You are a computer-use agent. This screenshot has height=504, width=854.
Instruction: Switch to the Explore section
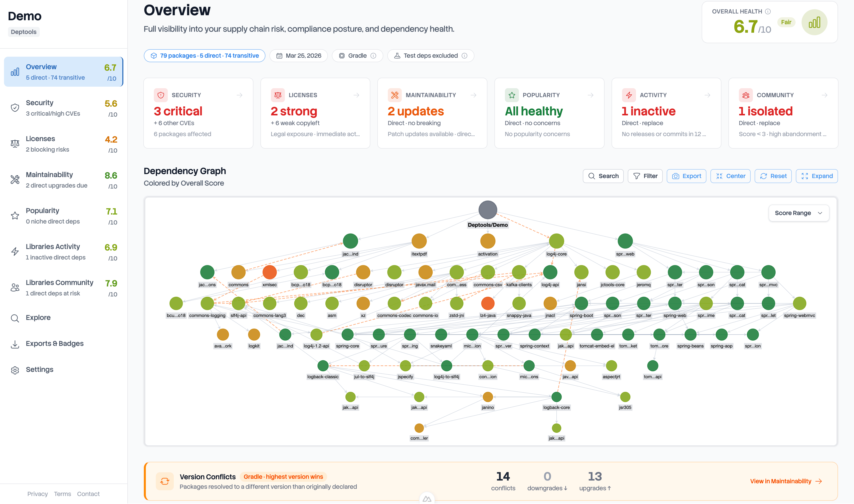tap(38, 317)
